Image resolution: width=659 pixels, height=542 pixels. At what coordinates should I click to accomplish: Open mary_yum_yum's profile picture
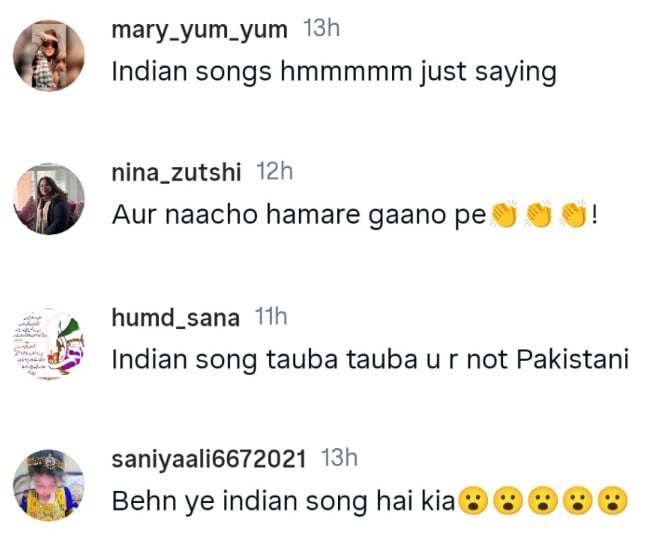pos(48,55)
